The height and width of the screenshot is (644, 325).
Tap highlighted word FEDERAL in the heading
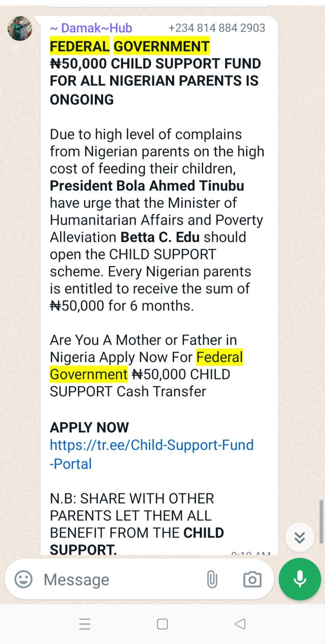pos(80,47)
